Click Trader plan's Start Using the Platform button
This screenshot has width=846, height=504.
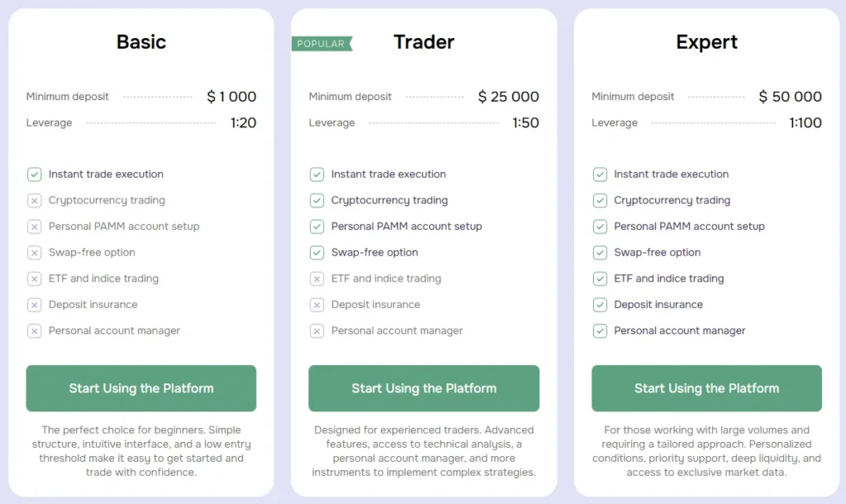click(424, 388)
